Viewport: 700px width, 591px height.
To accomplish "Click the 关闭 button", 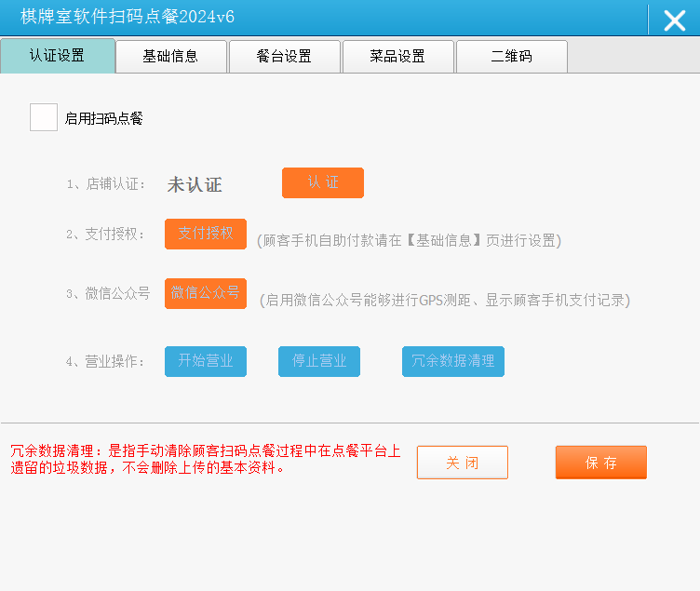I will (x=463, y=463).
